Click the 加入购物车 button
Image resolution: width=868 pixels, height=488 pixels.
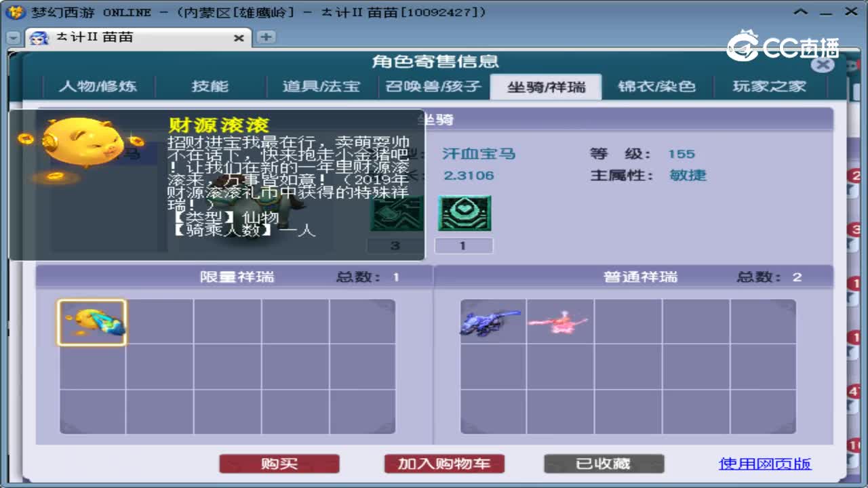[443, 464]
